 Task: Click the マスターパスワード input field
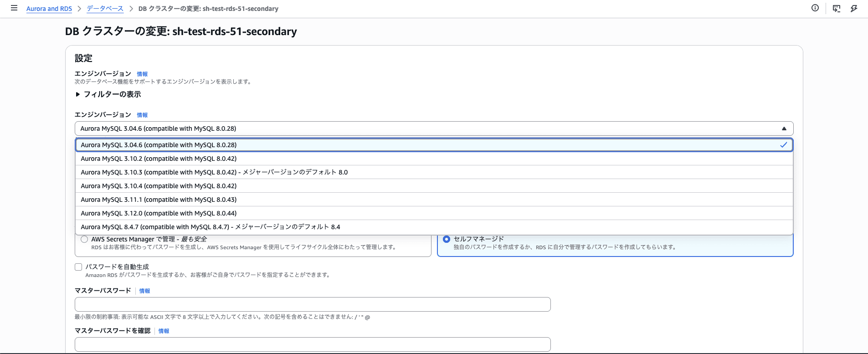pos(313,304)
